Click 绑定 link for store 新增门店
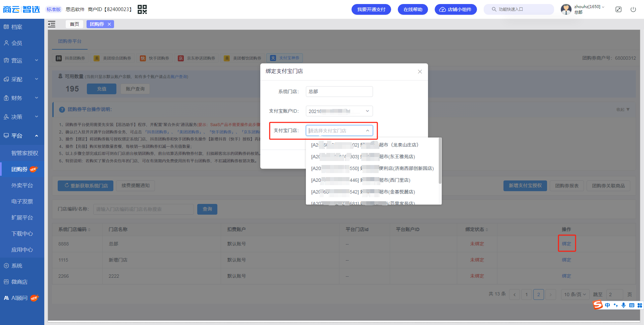Screen dimensions: 644x325 [x=567, y=260]
